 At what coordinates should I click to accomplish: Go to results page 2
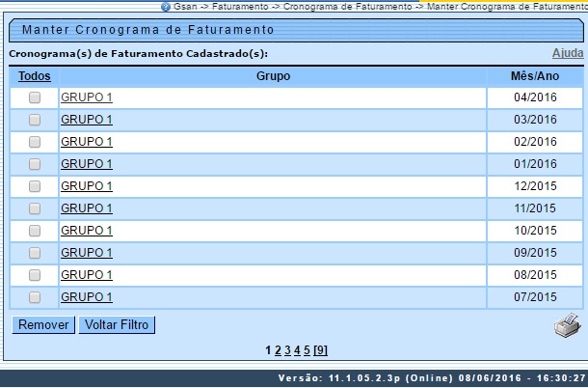278,350
